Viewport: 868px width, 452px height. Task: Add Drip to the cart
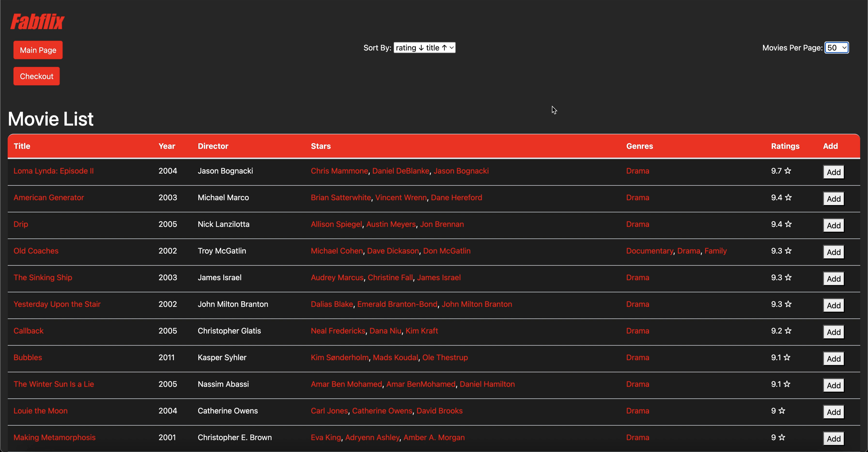click(x=833, y=225)
